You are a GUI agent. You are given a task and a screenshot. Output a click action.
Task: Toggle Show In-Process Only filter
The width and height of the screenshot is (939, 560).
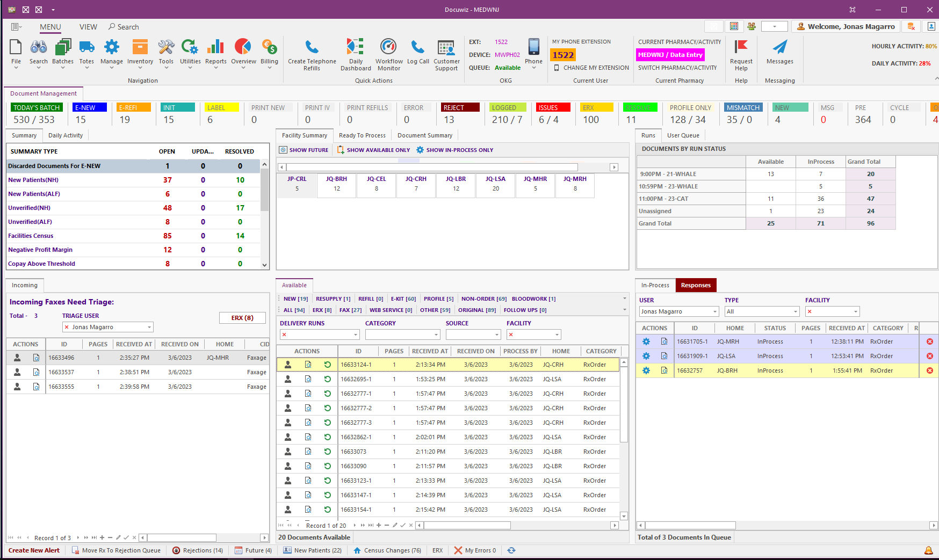click(454, 150)
